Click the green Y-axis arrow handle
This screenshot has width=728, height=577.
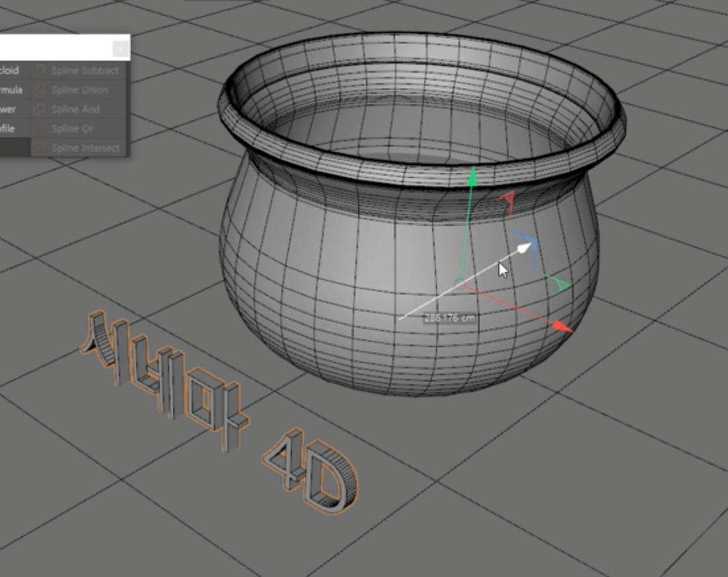(x=472, y=177)
